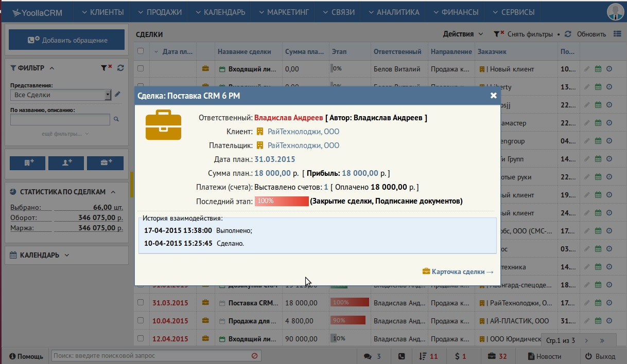Toggle checkbox of first Входящий ли... row
Screen dimensions: 627x364
pyautogui.click(x=141, y=68)
